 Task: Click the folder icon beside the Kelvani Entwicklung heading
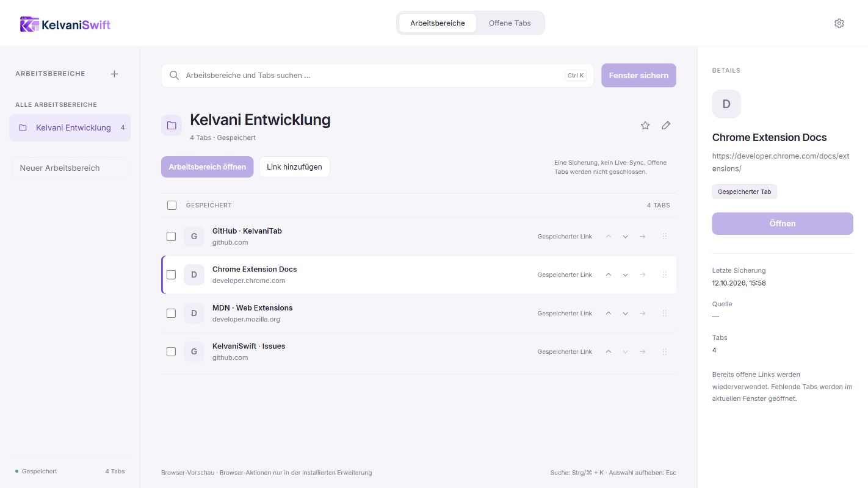click(172, 125)
